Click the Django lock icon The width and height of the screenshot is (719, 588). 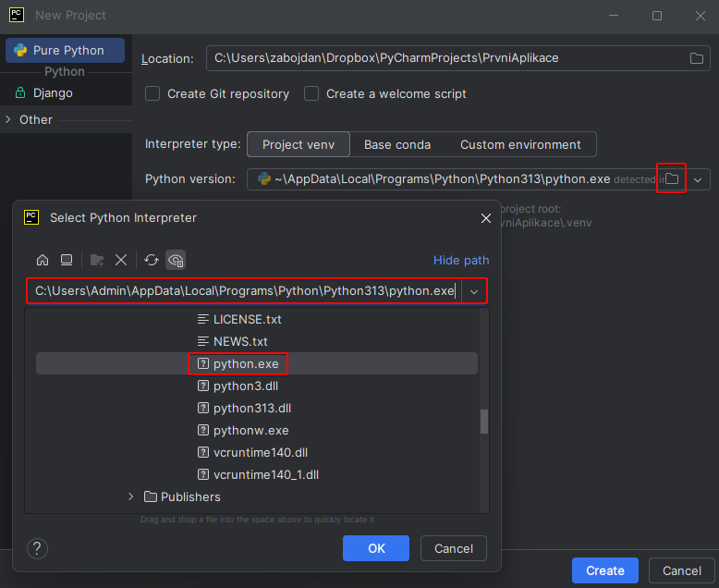point(20,92)
